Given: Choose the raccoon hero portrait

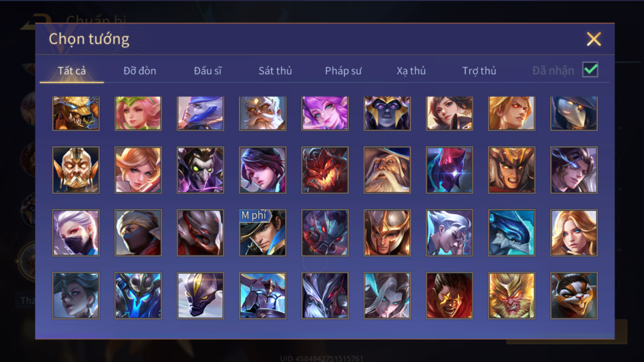Looking at the screenshot, I should (x=574, y=295).
